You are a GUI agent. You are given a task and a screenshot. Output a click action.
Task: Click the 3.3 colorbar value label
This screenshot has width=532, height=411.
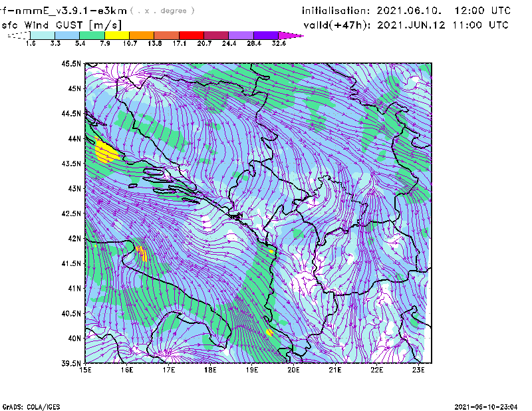[x=55, y=43]
